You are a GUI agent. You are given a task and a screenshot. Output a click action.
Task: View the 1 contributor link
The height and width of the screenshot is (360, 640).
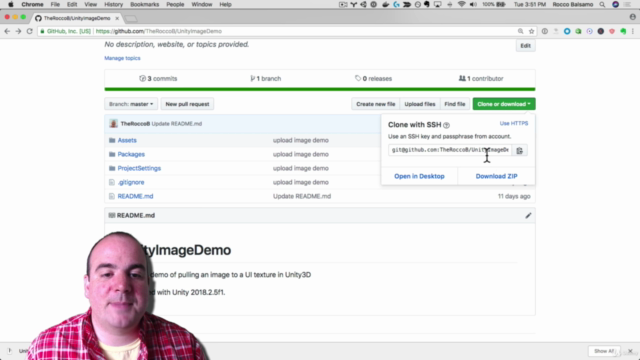click(x=481, y=78)
